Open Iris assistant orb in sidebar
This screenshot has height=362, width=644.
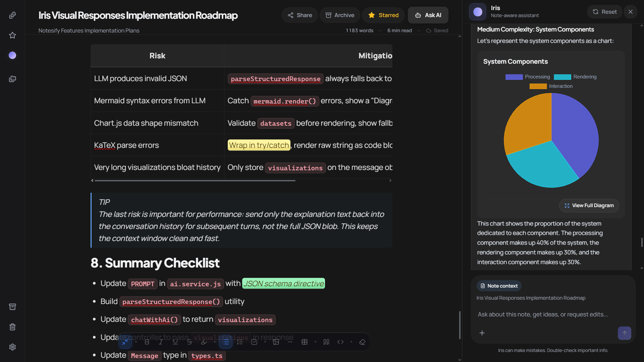[12, 55]
